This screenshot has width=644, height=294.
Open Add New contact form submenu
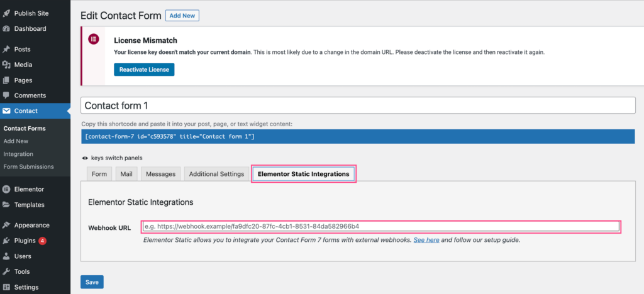coord(16,141)
